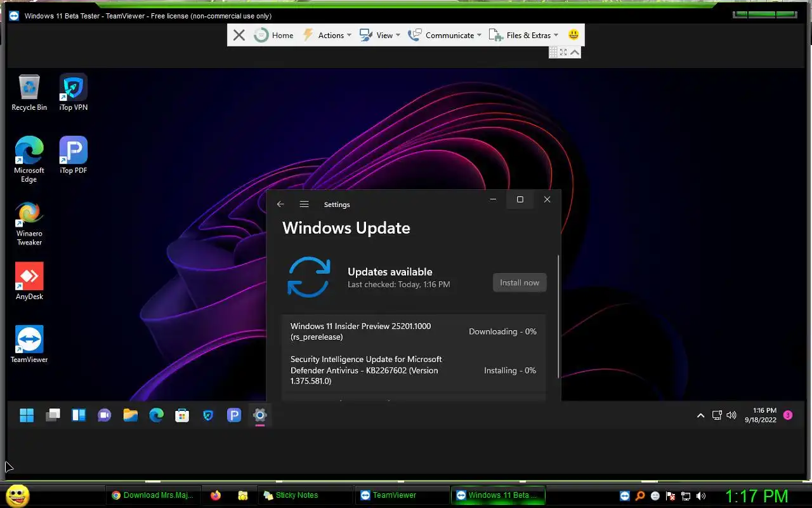Screen dimensions: 812x508
Task: Switch to Sticky Notes on the host taskbar
Action: pyautogui.click(x=306, y=495)
